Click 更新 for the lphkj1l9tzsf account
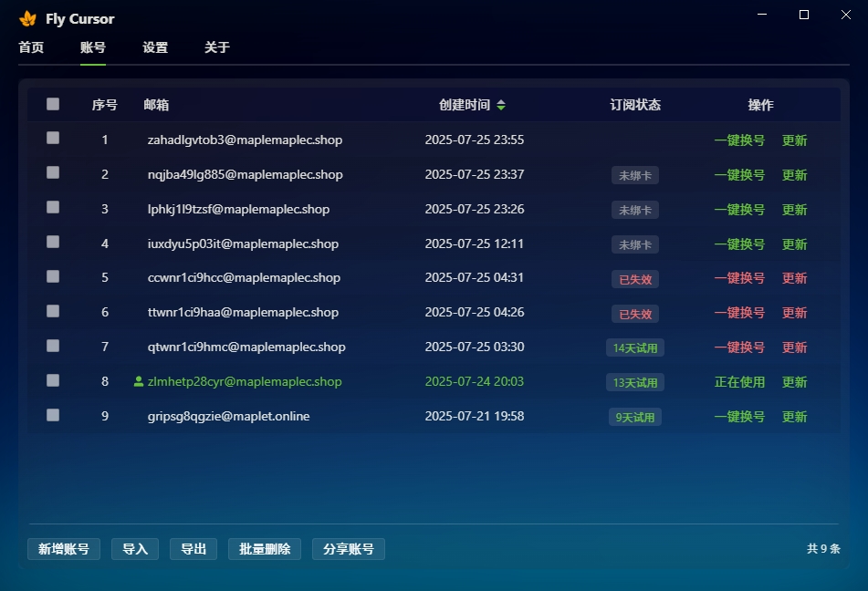Image resolution: width=868 pixels, height=591 pixels. pyautogui.click(x=794, y=209)
